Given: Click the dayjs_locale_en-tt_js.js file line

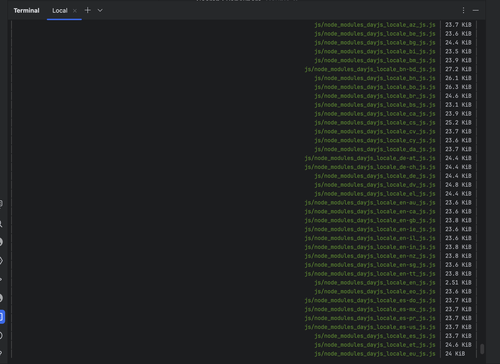Looking at the screenshot, I should point(370,274).
